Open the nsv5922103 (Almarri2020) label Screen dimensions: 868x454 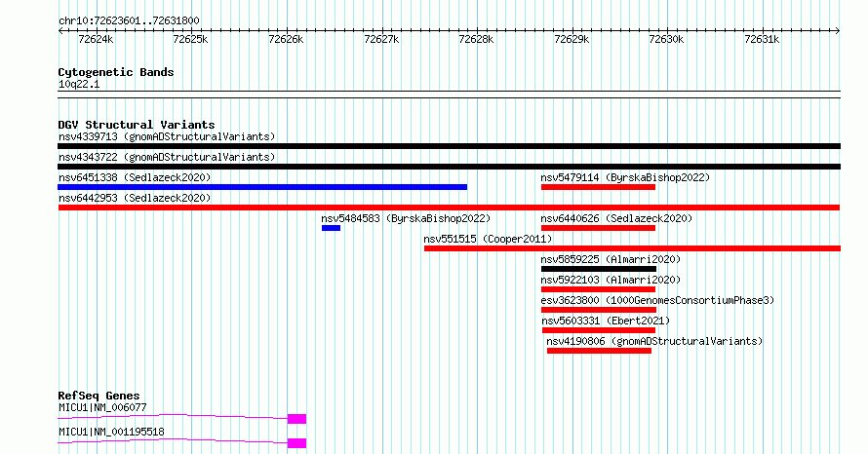[611, 280]
